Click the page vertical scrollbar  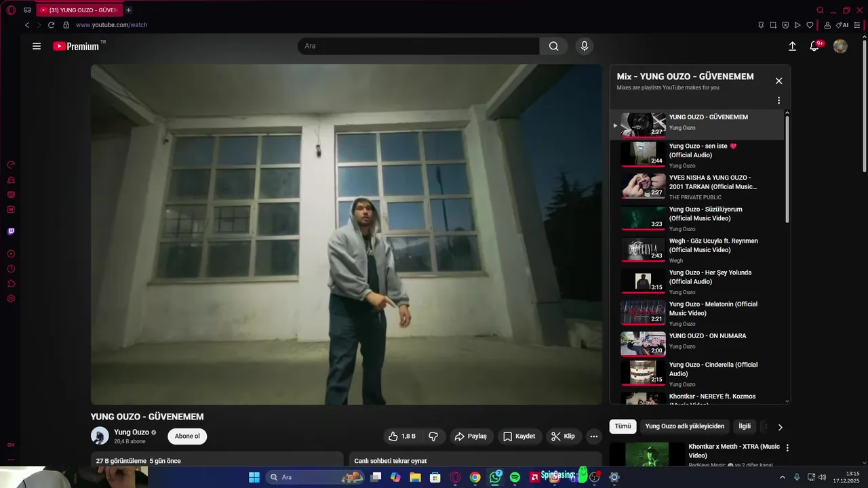864,105
